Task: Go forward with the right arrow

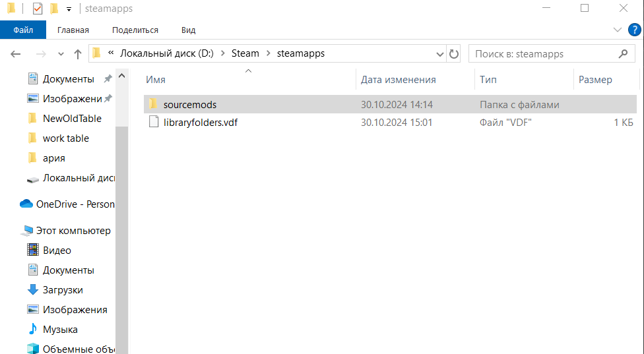Action: click(41, 54)
